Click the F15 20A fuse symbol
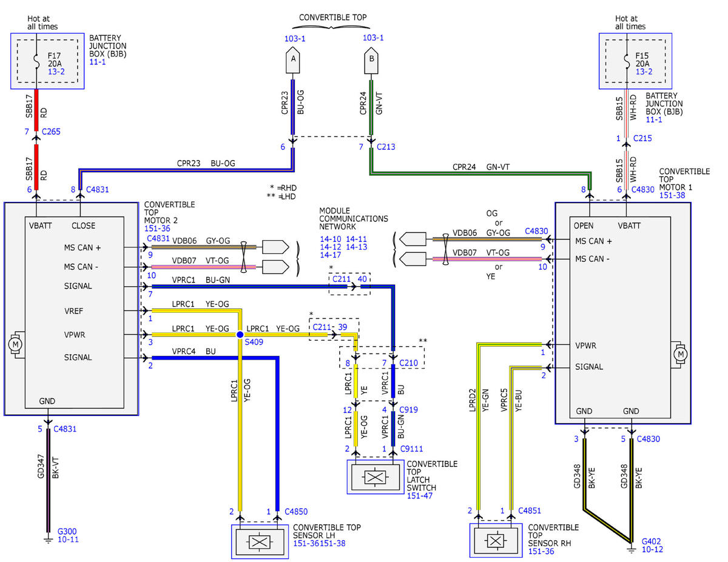 coord(626,61)
